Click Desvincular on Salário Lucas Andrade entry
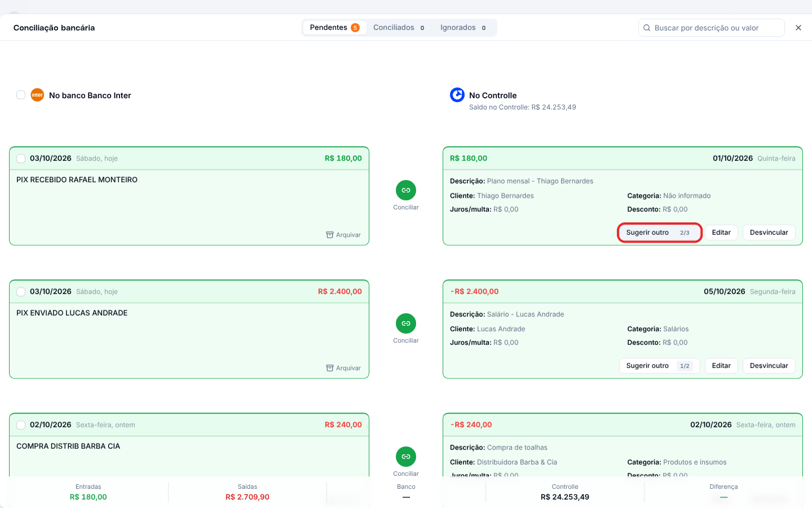Screen dimensions: 812x508 point(769,366)
